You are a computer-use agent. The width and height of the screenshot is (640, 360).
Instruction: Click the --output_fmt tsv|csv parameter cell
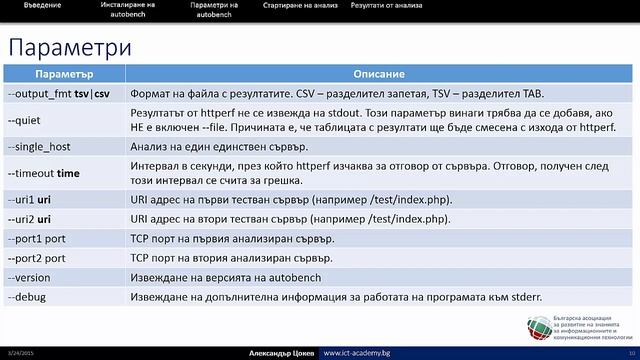point(64,94)
